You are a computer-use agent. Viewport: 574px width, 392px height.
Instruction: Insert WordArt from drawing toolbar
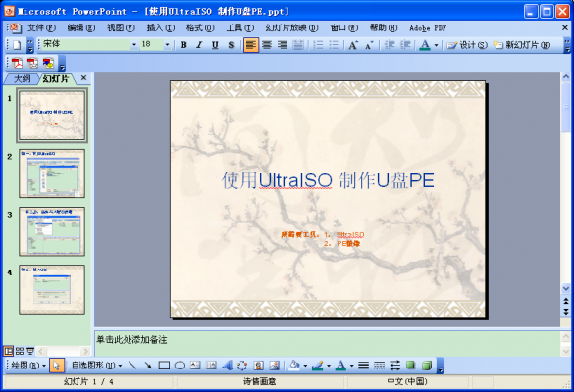click(227, 365)
